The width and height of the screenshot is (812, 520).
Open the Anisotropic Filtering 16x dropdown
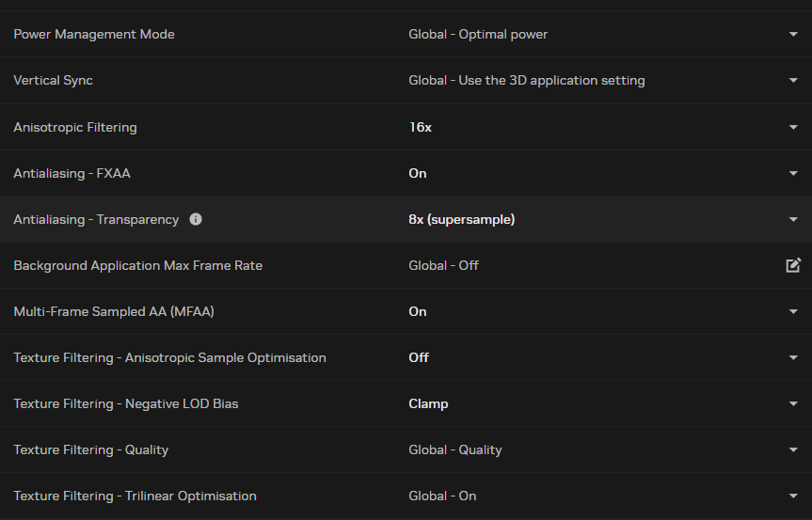[793, 127]
